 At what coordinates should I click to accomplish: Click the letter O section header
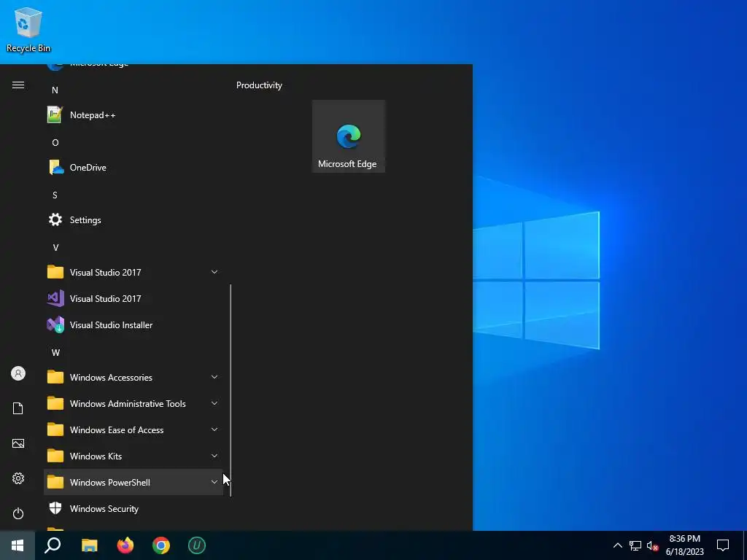(x=55, y=142)
